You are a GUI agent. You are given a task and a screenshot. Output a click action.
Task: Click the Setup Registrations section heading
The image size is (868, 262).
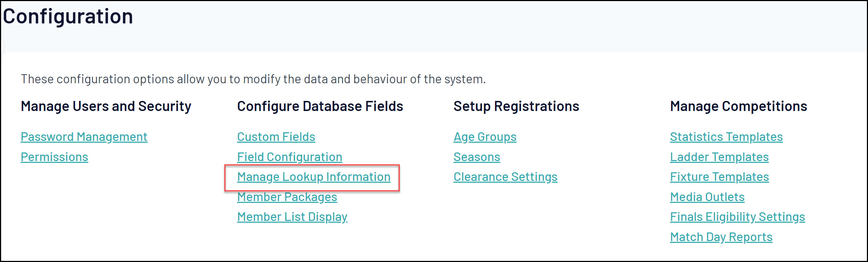pyautogui.click(x=516, y=106)
